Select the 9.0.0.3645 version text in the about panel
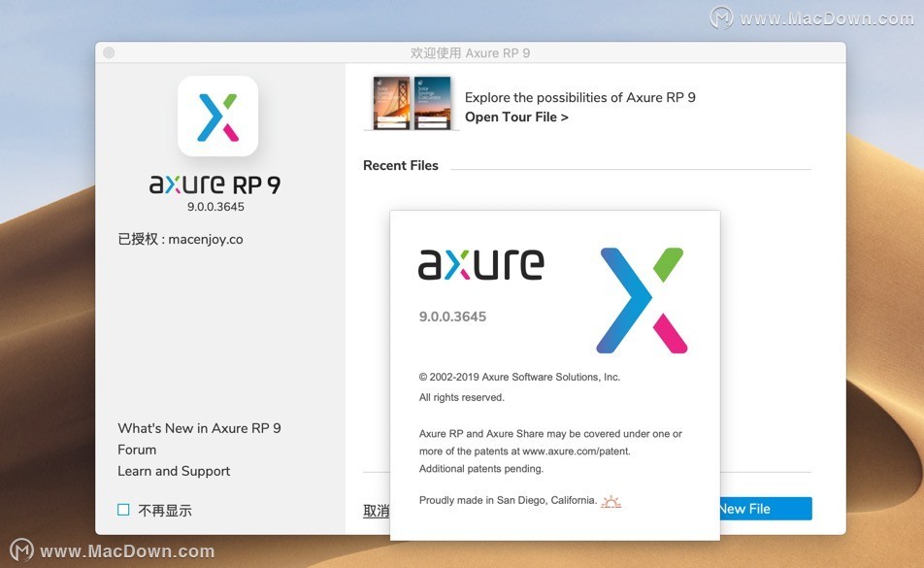The width and height of the screenshot is (924, 568). [452, 317]
